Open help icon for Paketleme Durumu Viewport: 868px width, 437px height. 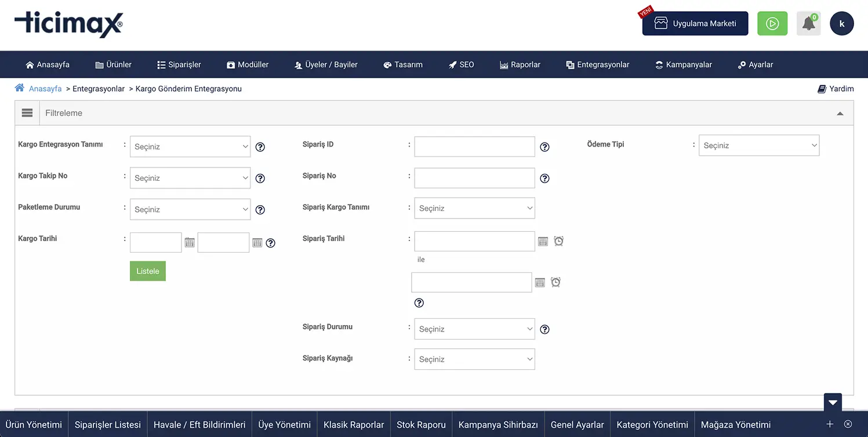[x=260, y=209]
